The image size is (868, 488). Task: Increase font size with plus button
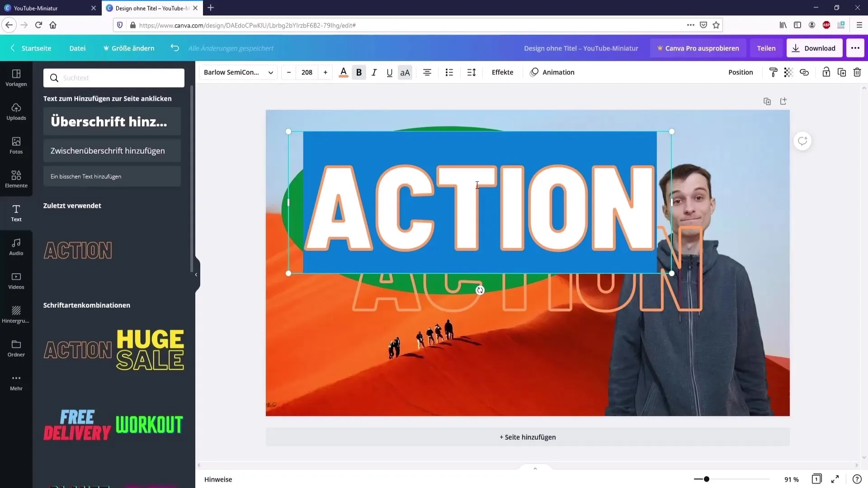point(325,72)
